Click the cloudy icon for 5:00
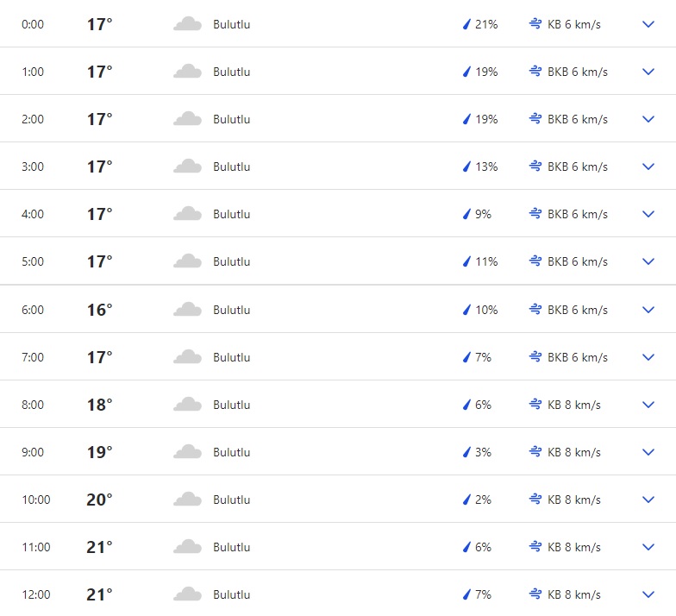Screen dimensions: 676x616 pos(187,261)
